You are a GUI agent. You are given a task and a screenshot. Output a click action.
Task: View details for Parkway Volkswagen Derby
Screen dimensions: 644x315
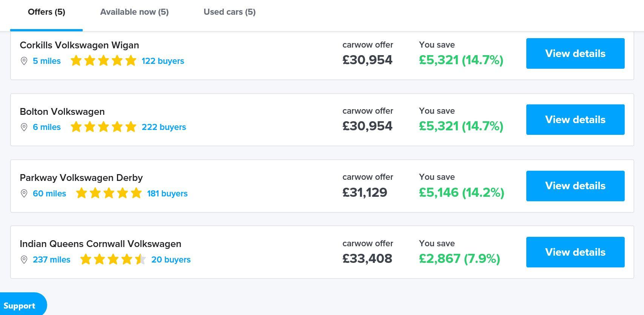pyautogui.click(x=575, y=186)
